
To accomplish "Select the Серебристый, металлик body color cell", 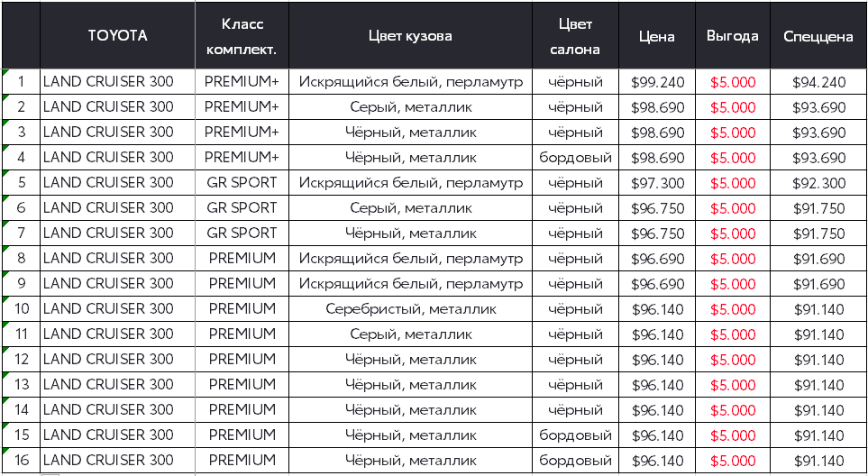I will coord(410,309).
